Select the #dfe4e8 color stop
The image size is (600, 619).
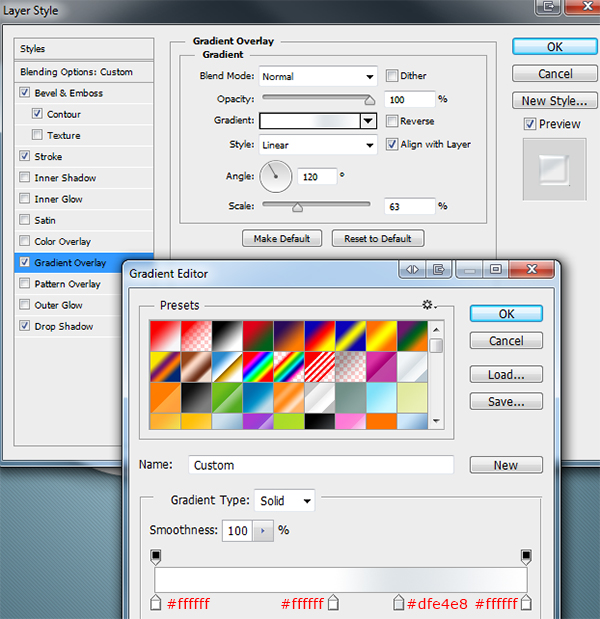399,603
